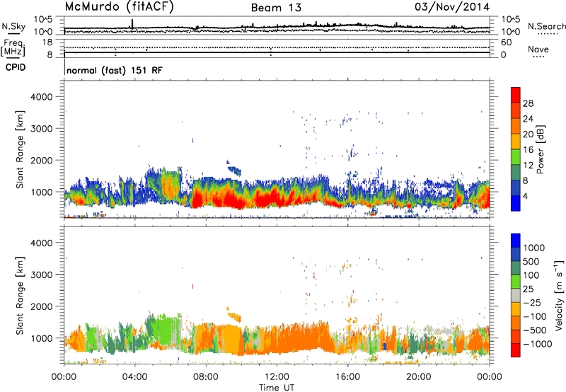Click the '16:00' time tick label

point(347,377)
